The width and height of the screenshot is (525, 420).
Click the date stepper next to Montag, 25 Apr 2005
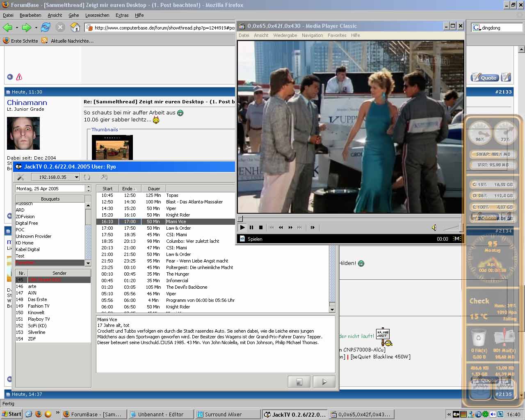(88, 189)
